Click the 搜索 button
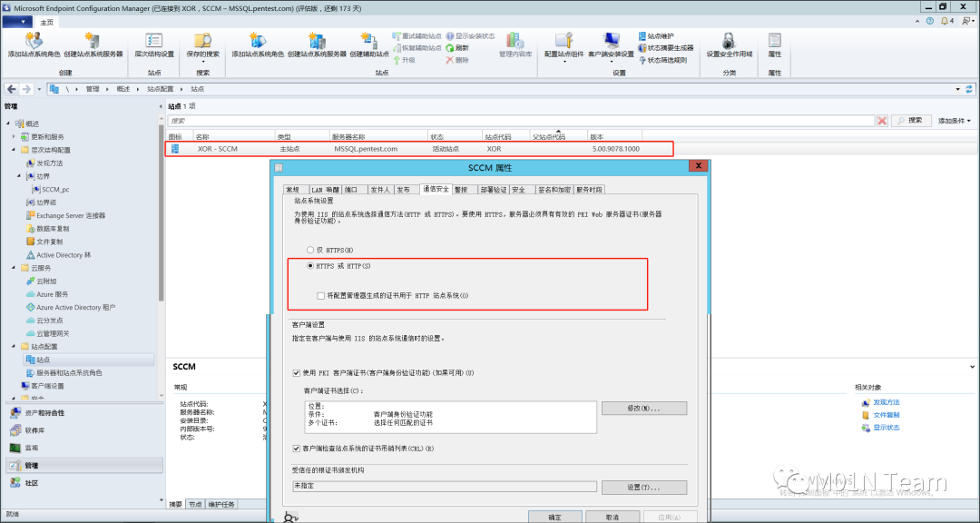Screen dimensions: 980x523 (911, 121)
